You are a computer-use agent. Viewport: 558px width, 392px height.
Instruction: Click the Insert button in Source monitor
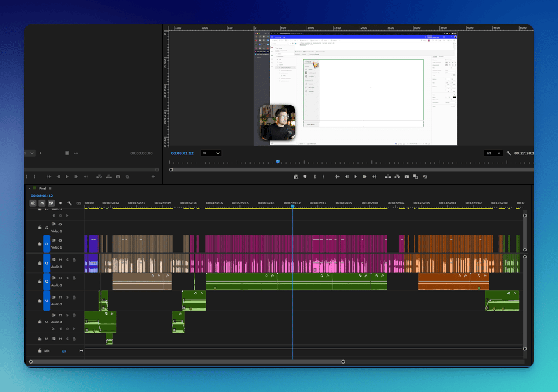tap(99, 177)
